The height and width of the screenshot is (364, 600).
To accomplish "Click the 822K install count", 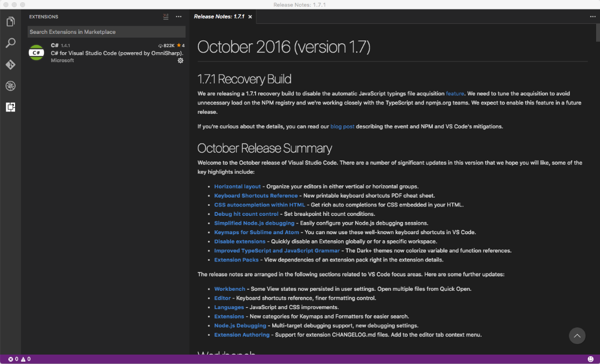I will tap(167, 46).
